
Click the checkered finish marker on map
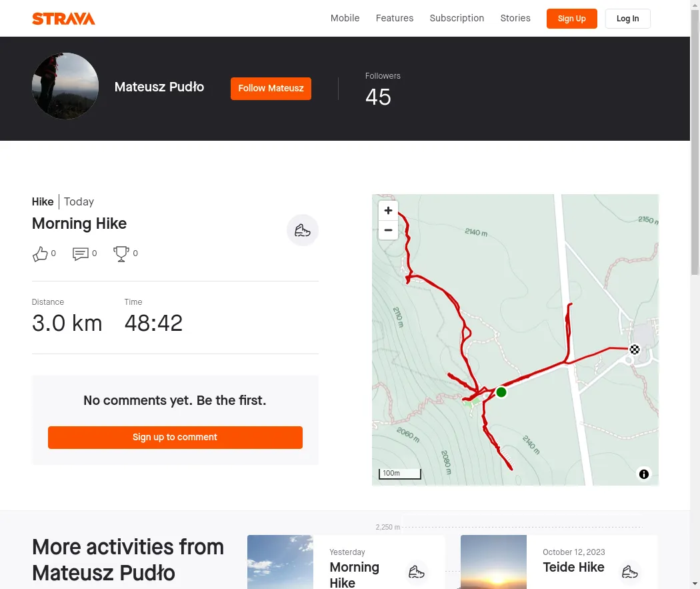click(635, 349)
